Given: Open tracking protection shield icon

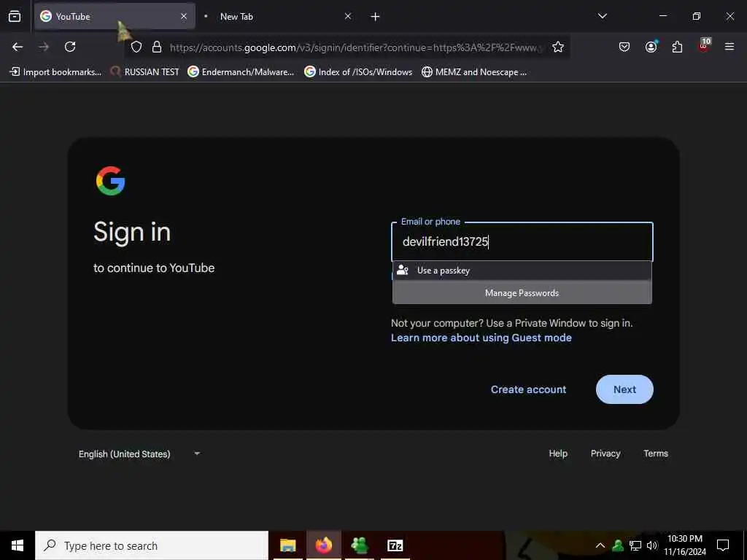Looking at the screenshot, I should coord(136,47).
